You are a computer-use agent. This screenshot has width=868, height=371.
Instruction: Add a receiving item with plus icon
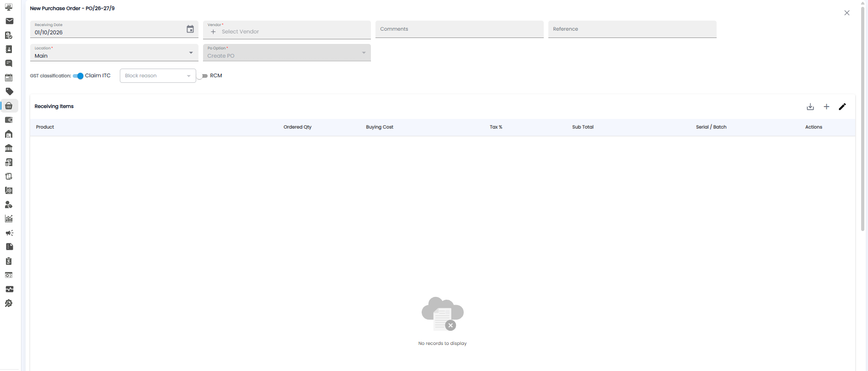(826, 107)
